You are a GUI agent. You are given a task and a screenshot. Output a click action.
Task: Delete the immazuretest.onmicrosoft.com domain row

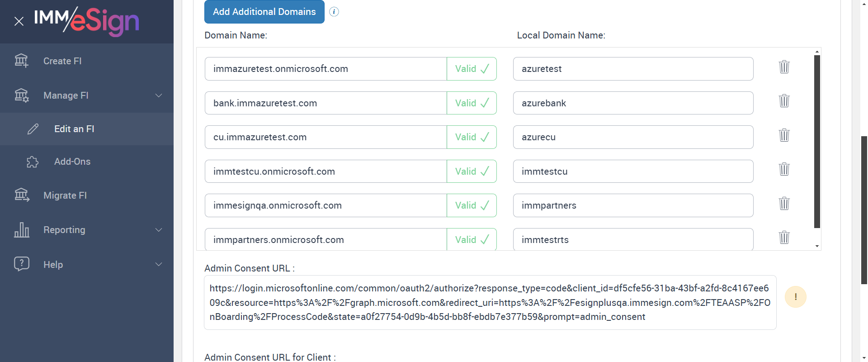click(x=784, y=67)
